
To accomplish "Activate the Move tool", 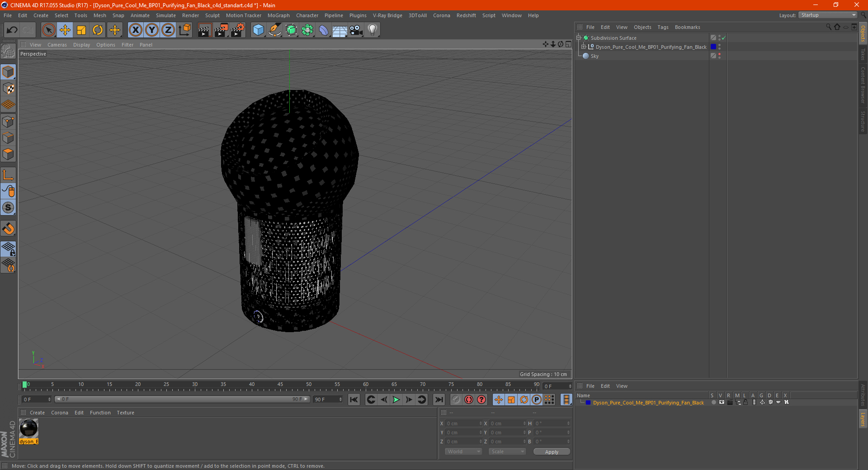I will (x=65, y=30).
